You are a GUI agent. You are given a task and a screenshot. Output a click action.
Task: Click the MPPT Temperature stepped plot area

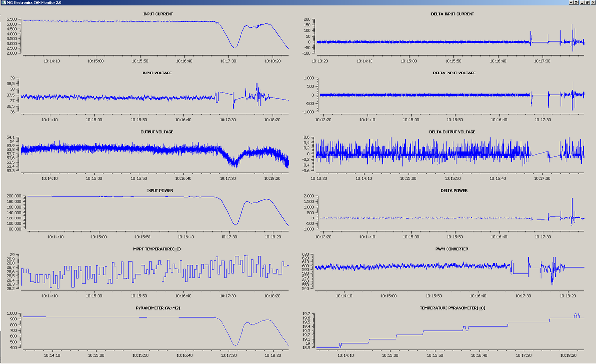155,272
